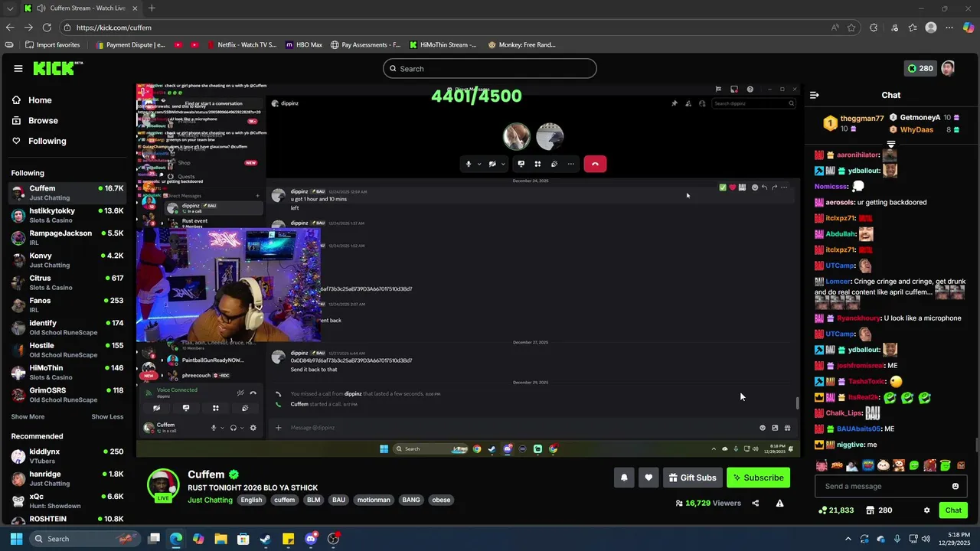Viewport: 980px width, 551px height.
Task: Select the bun emote in quick emotes
Action: coord(883,465)
